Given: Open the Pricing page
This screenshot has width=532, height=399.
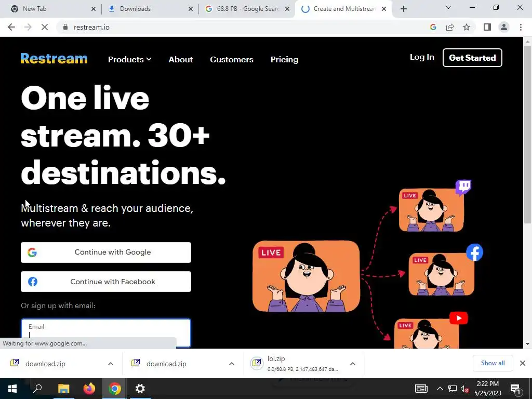Looking at the screenshot, I should (x=284, y=59).
